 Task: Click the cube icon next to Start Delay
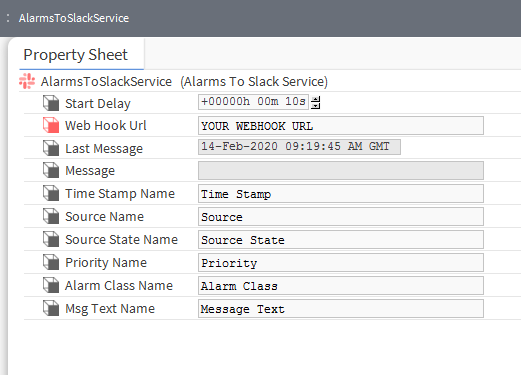click(x=51, y=103)
